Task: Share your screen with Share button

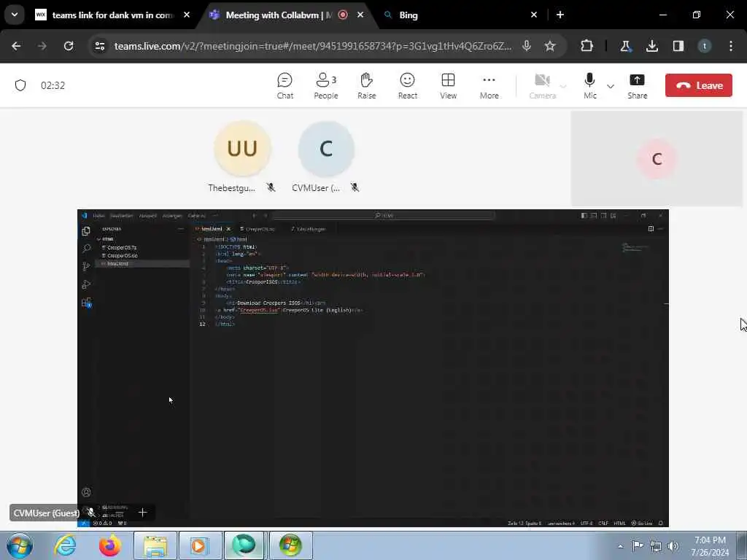Action: pyautogui.click(x=638, y=86)
